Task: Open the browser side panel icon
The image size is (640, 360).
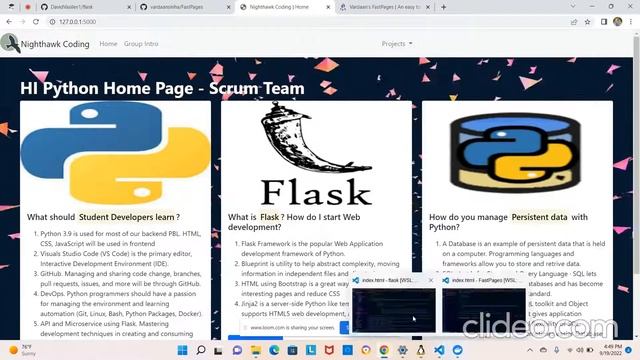Action: [604, 22]
